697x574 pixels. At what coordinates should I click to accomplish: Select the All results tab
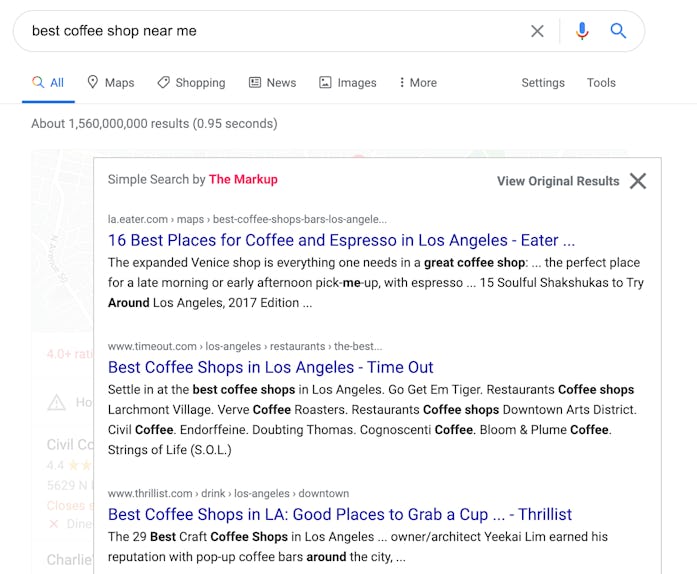(x=48, y=83)
